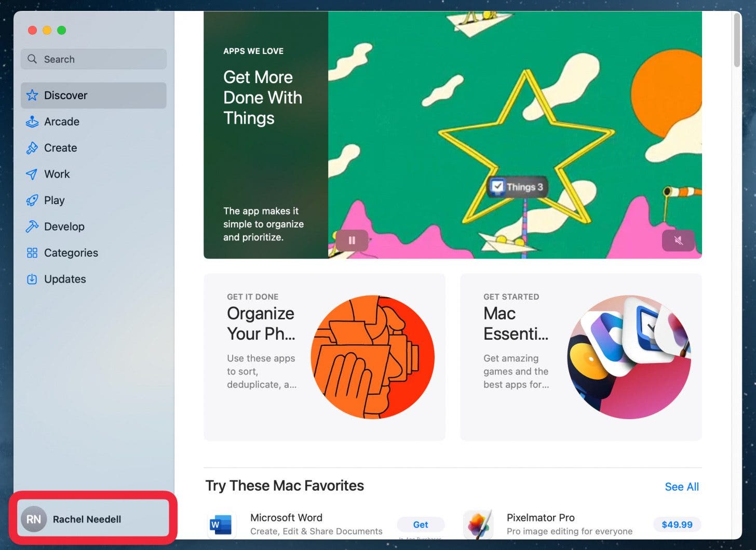756x550 pixels.
Task: Buy Pixelmator Pro for $49.99
Action: [677, 525]
